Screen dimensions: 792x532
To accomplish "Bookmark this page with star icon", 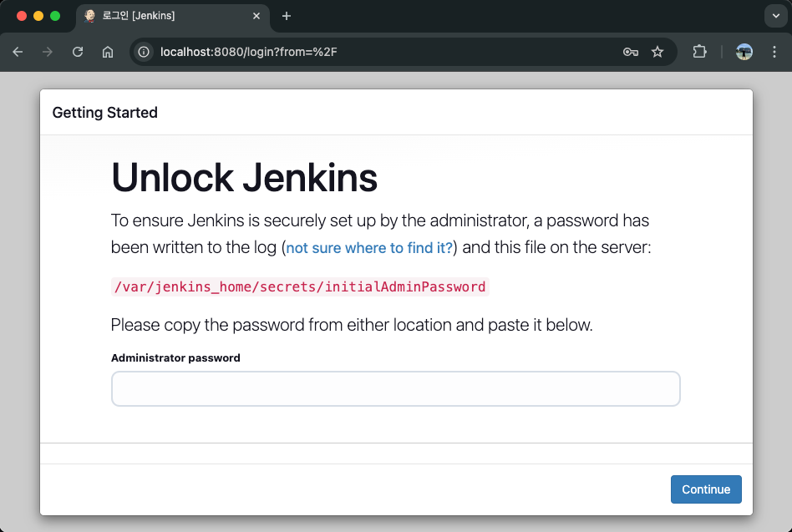I will (657, 52).
